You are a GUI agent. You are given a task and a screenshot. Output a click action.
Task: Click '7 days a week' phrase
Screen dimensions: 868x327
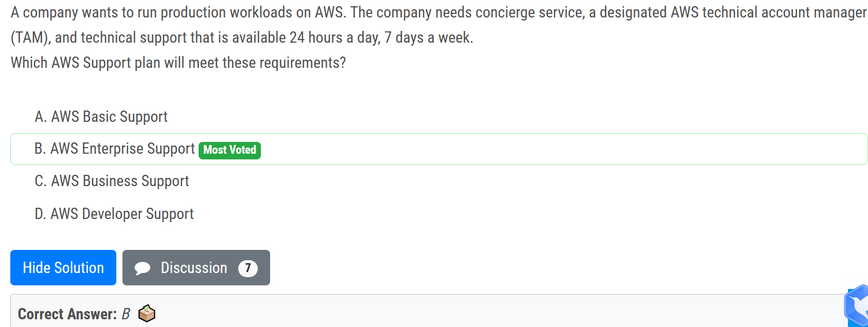[428, 38]
